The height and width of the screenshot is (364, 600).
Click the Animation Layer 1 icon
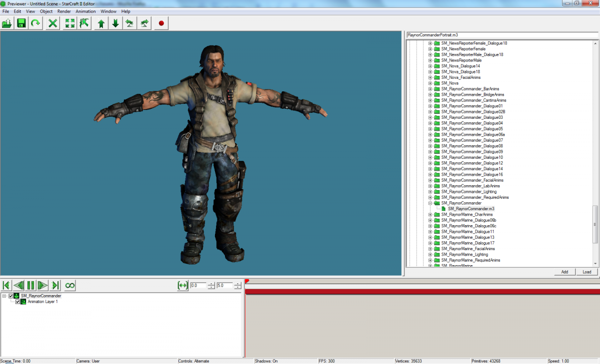point(23,302)
